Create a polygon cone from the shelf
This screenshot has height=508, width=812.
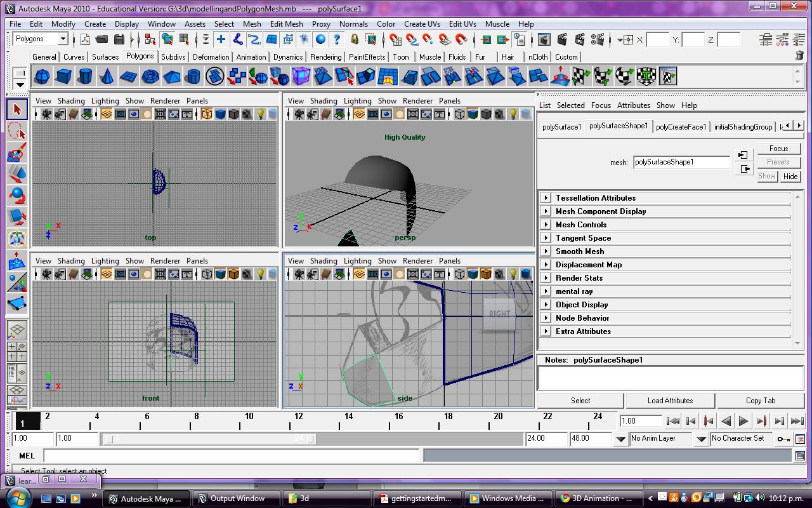[107, 76]
